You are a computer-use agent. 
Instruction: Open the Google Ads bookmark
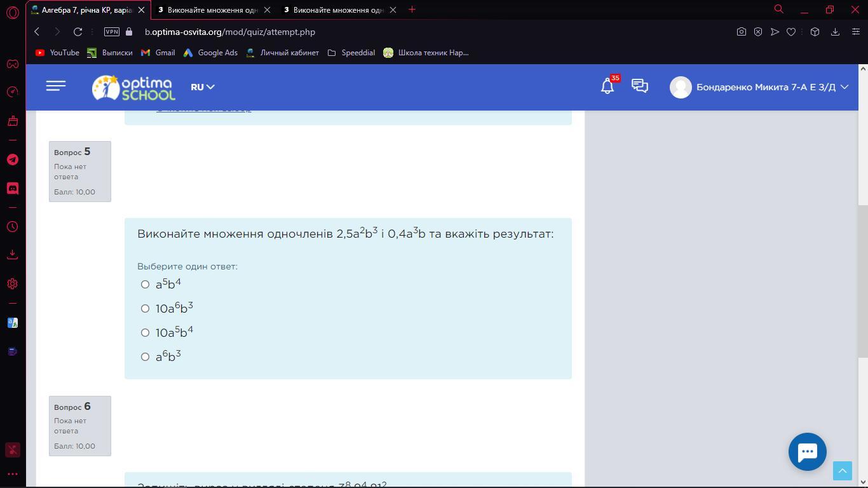coord(210,53)
